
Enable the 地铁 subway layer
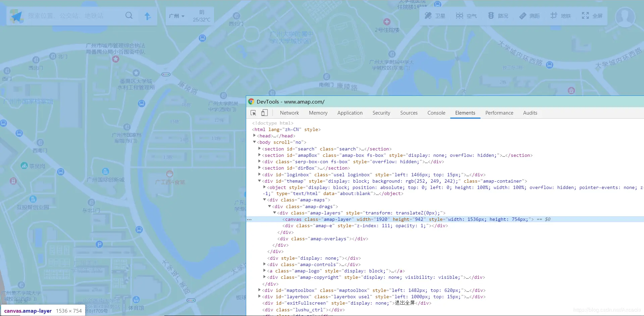pos(561,16)
